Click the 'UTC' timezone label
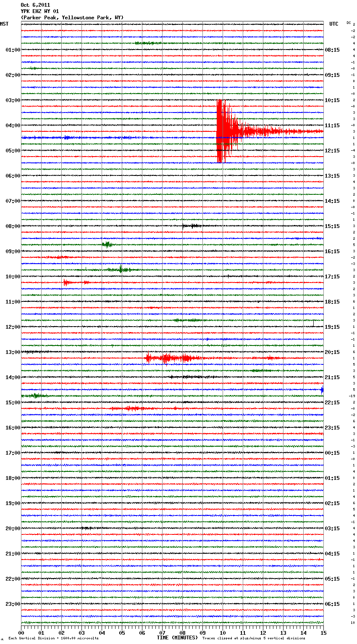 click(x=334, y=24)
